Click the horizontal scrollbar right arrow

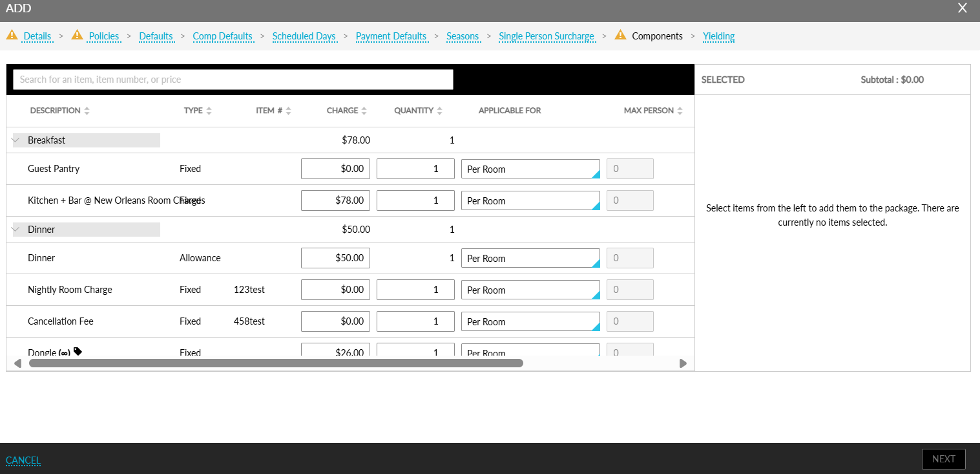click(683, 363)
